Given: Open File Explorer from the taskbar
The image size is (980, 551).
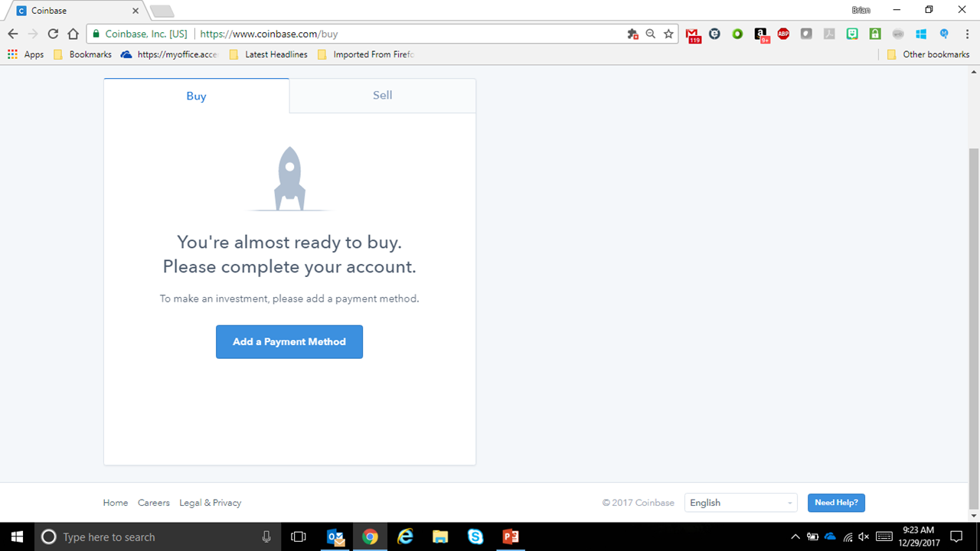Looking at the screenshot, I should (440, 536).
